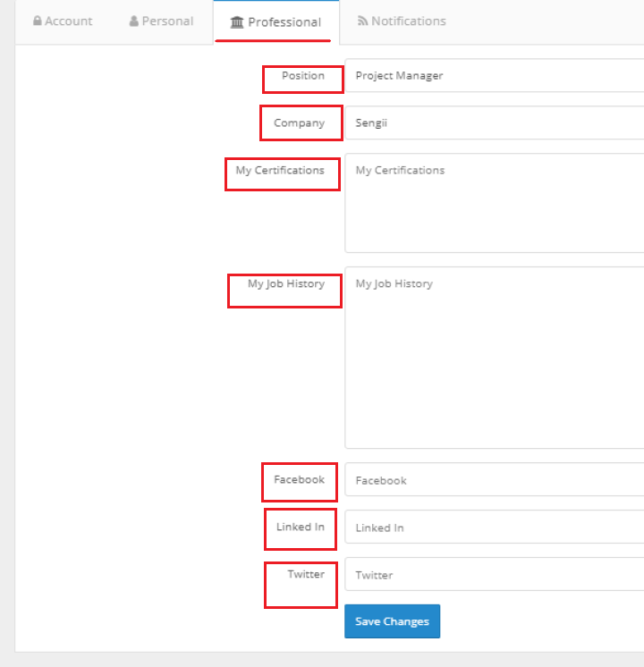Click inside the My Job History text area
Viewport: 644px width, 667px height.
[494, 358]
